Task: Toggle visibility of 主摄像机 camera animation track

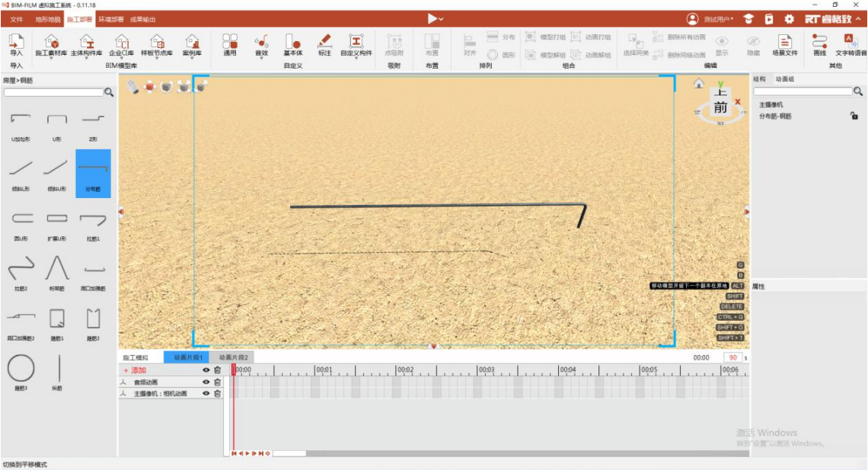Action: click(206, 394)
